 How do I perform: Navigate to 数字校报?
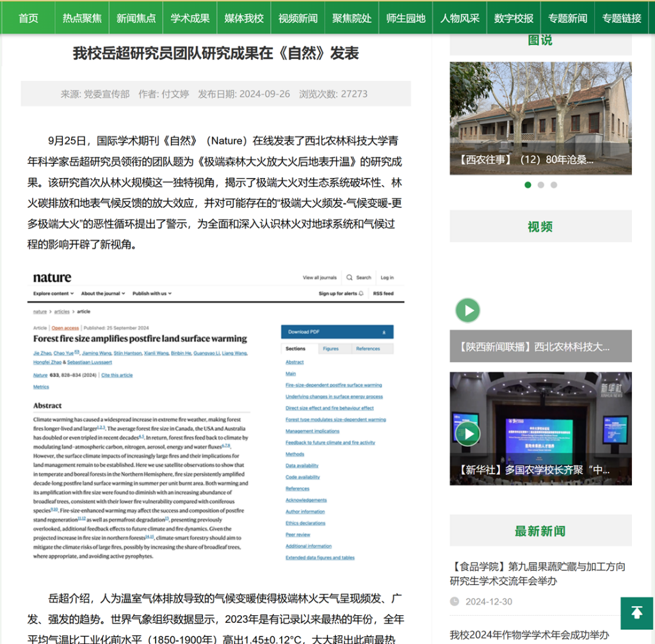(x=513, y=18)
